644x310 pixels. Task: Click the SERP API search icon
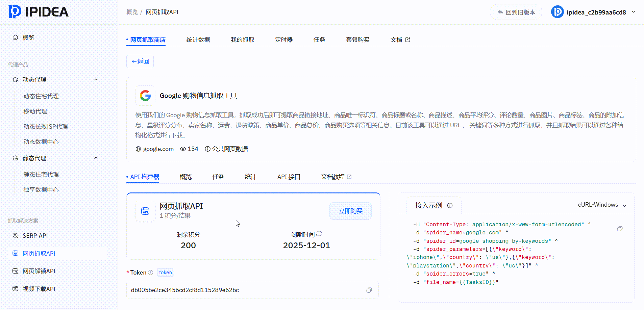pyautogui.click(x=15, y=236)
